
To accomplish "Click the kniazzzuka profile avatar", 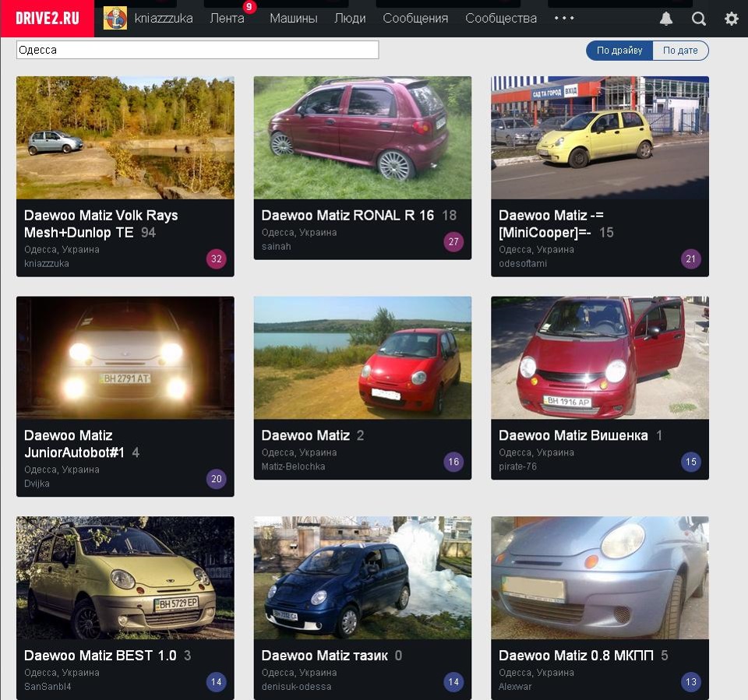I will (x=115, y=18).
